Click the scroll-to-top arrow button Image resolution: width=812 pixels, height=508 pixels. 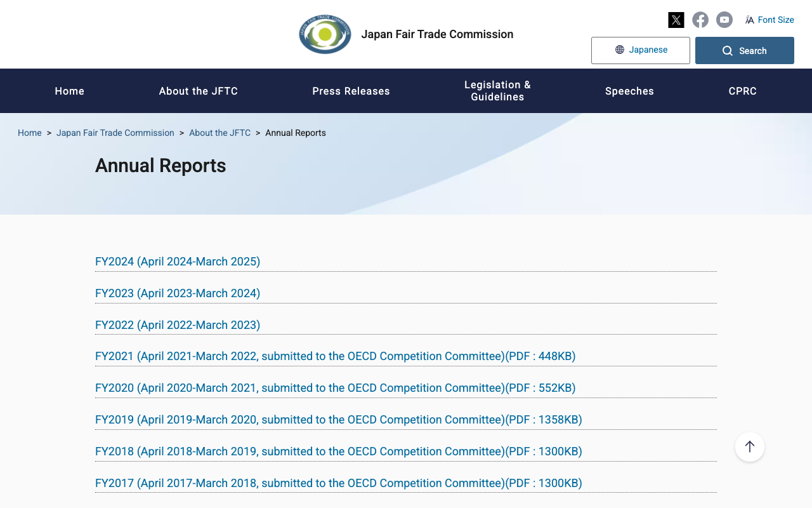coord(750,447)
